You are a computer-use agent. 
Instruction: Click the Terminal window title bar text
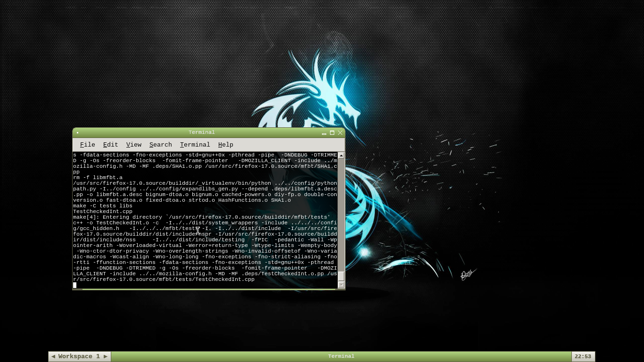pyautogui.click(x=202, y=132)
